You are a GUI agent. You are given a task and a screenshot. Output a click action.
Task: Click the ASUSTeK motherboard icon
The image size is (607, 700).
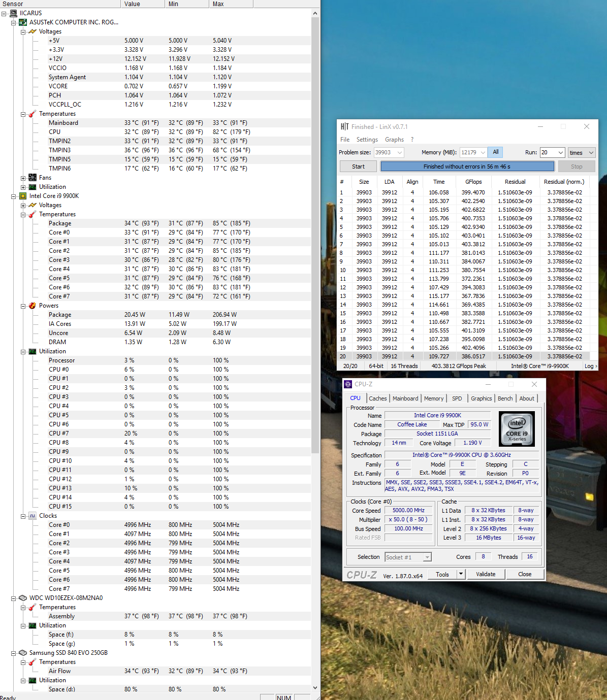click(x=23, y=22)
